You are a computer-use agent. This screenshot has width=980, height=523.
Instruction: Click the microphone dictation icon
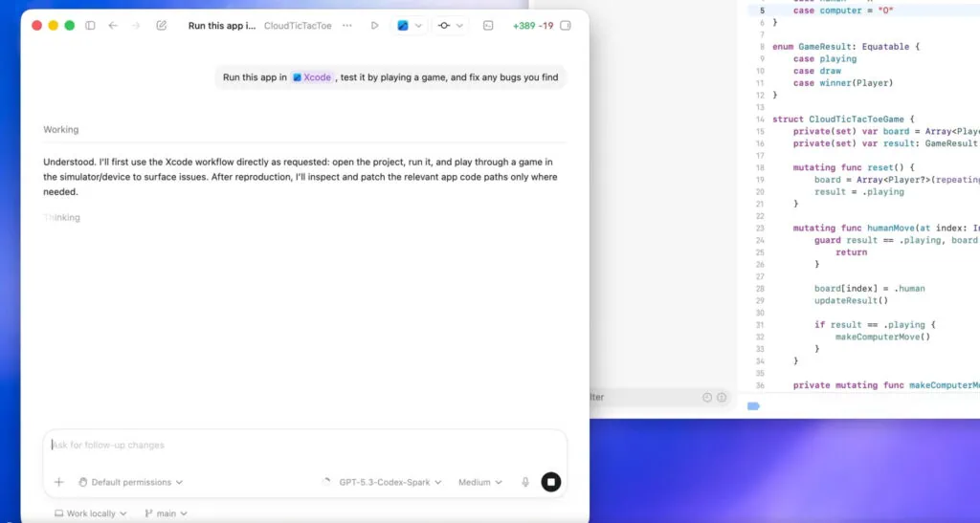[x=525, y=482]
